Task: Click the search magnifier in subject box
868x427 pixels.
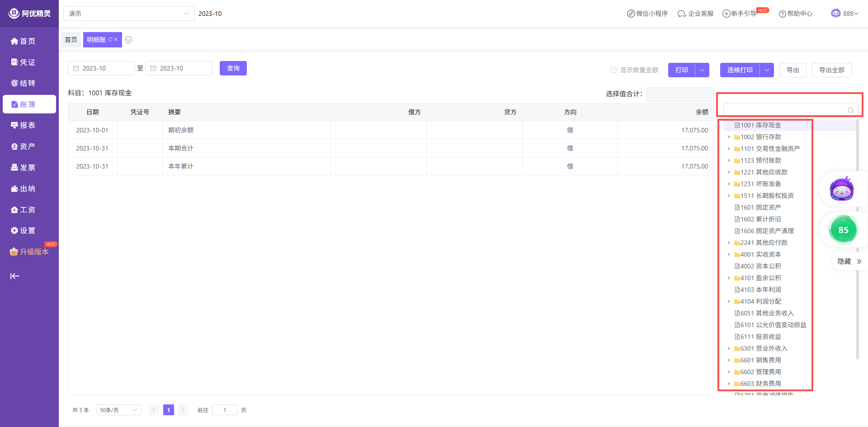Action: click(x=850, y=110)
